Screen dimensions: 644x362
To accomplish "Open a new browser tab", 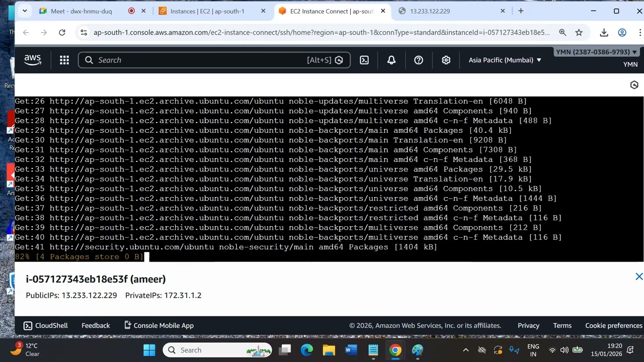I will (521, 11).
